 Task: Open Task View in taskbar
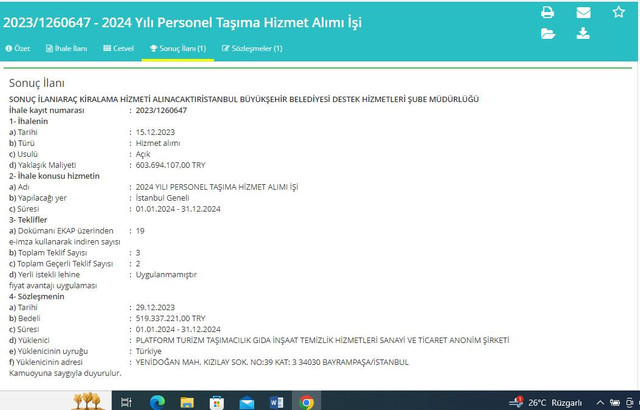[126, 402]
